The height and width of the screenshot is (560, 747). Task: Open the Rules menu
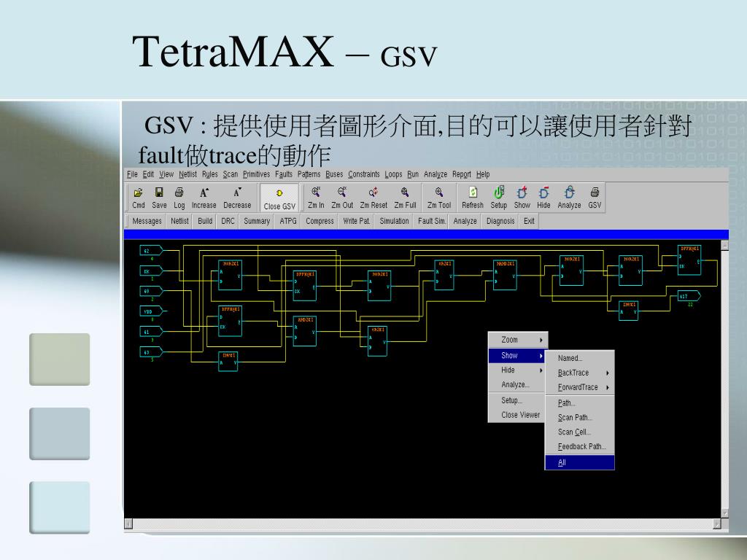[x=209, y=174]
